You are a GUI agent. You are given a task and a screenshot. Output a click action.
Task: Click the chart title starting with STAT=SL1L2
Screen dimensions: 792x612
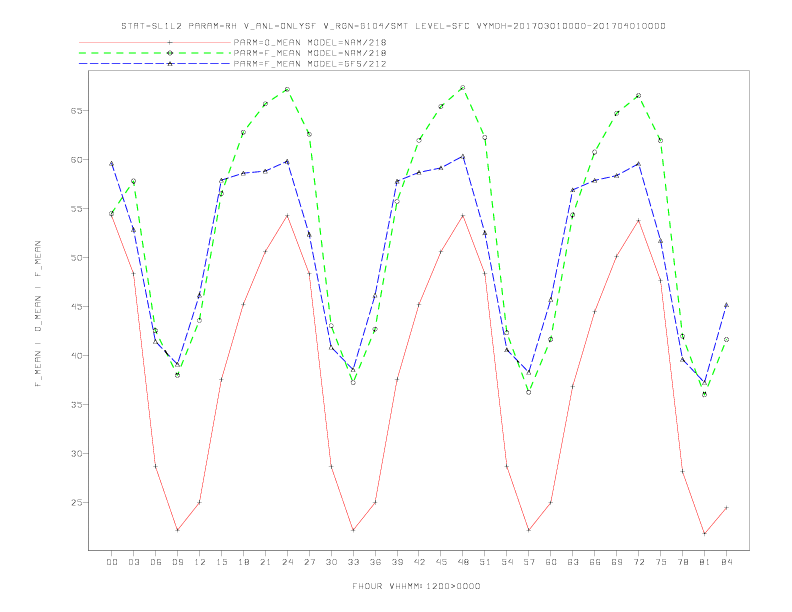(393, 26)
